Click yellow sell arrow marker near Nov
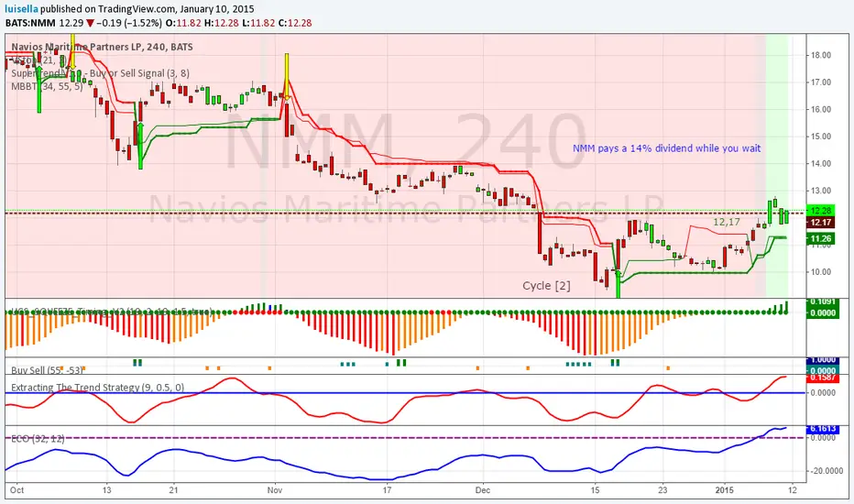The width and height of the screenshot is (854, 504). 287,76
